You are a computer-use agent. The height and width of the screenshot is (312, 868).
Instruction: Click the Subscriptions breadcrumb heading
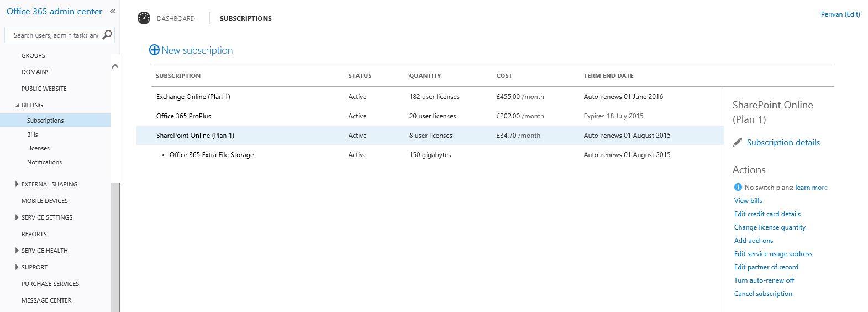pos(246,18)
